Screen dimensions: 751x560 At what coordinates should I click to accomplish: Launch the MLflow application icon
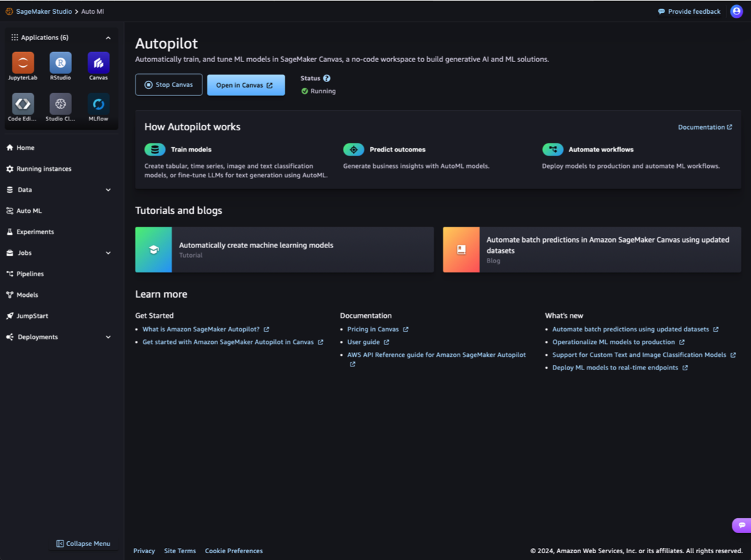98,105
